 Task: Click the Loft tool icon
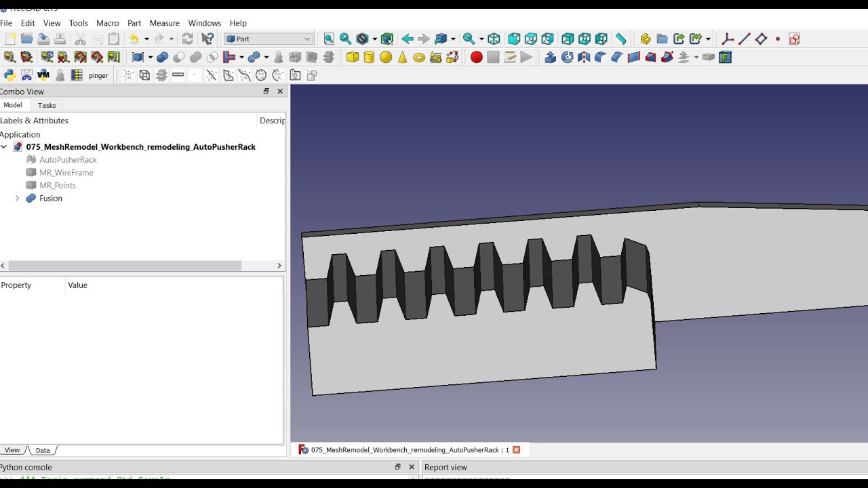coord(650,58)
